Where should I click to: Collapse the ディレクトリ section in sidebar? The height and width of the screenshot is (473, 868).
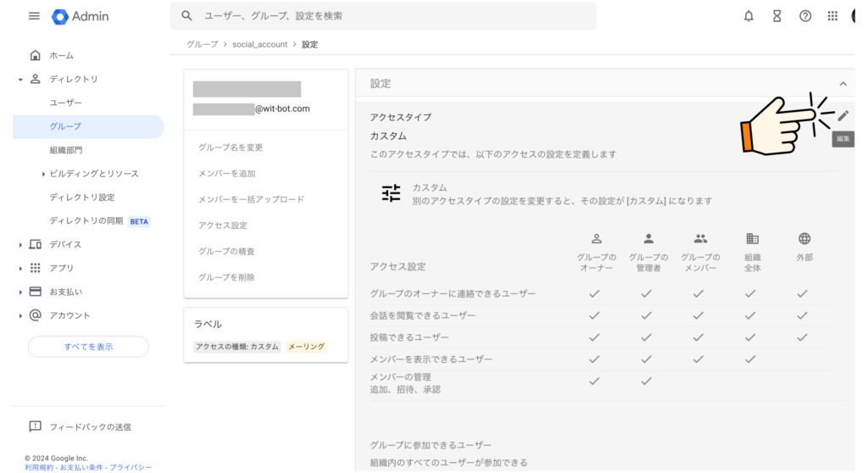coord(20,79)
